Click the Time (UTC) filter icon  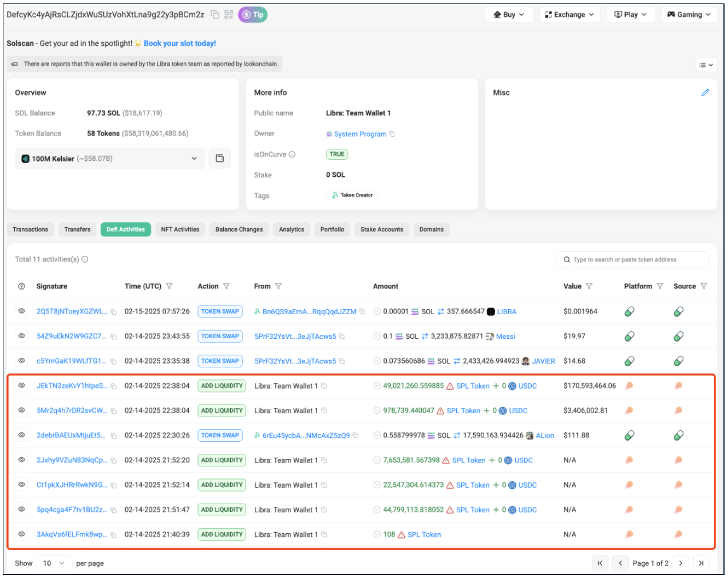point(169,286)
